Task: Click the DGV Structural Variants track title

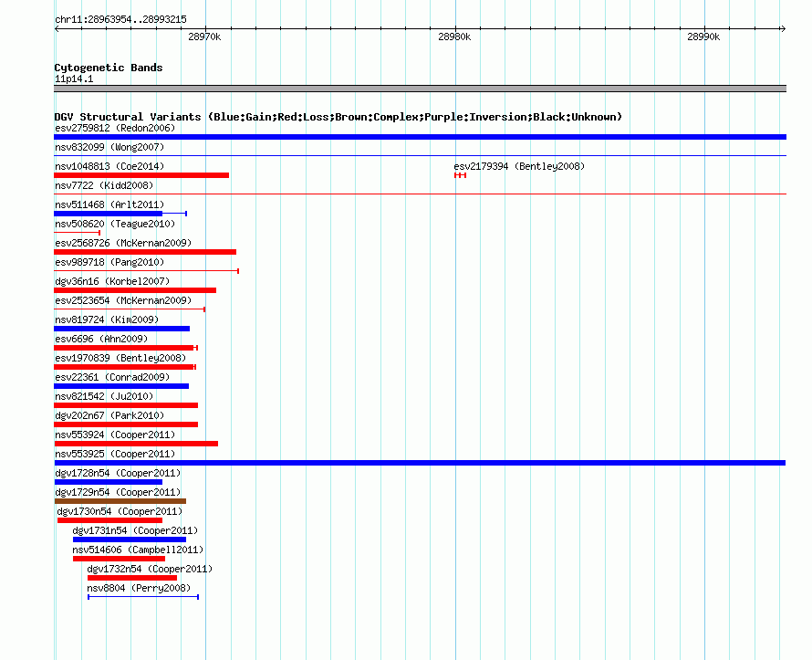Action: point(338,117)
